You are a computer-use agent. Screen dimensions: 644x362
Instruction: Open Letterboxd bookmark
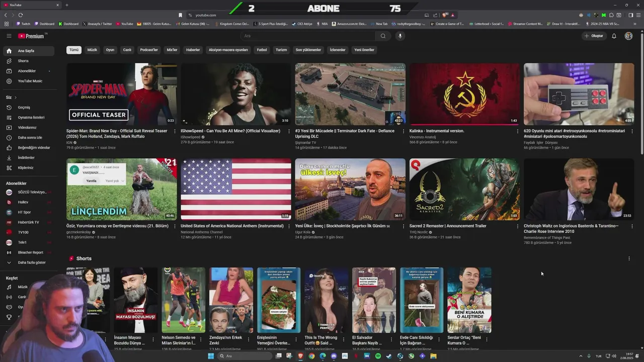coord(487,24)
